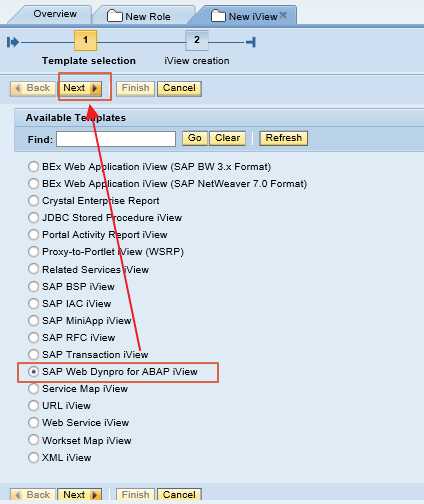424x504 pixels.
Task: Click the top Back button
Action: coord(33,88)
